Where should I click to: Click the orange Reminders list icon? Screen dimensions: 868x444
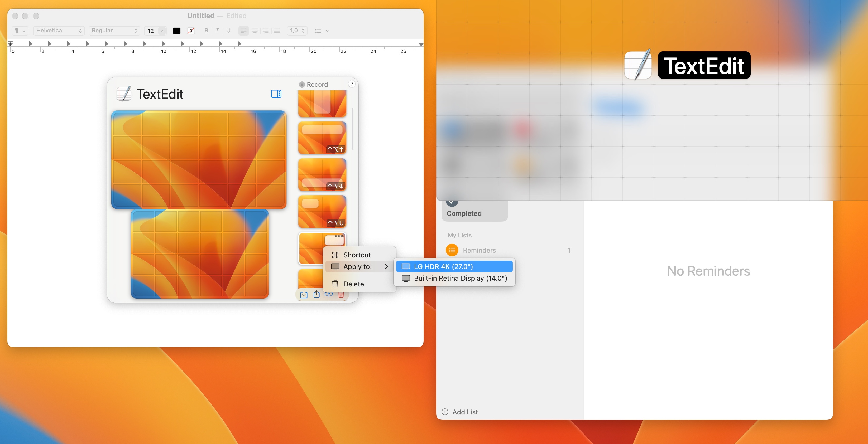(x=452, y=250)
